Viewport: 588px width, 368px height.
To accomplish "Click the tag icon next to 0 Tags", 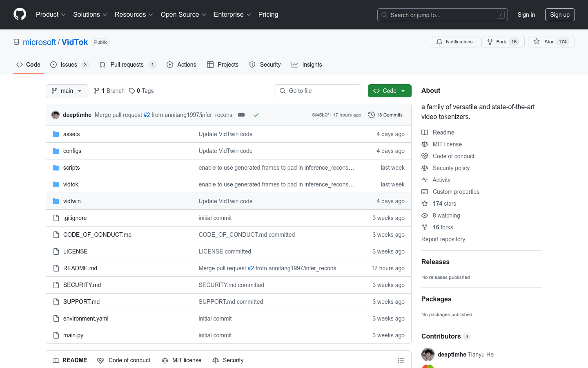I will (132, 91).
